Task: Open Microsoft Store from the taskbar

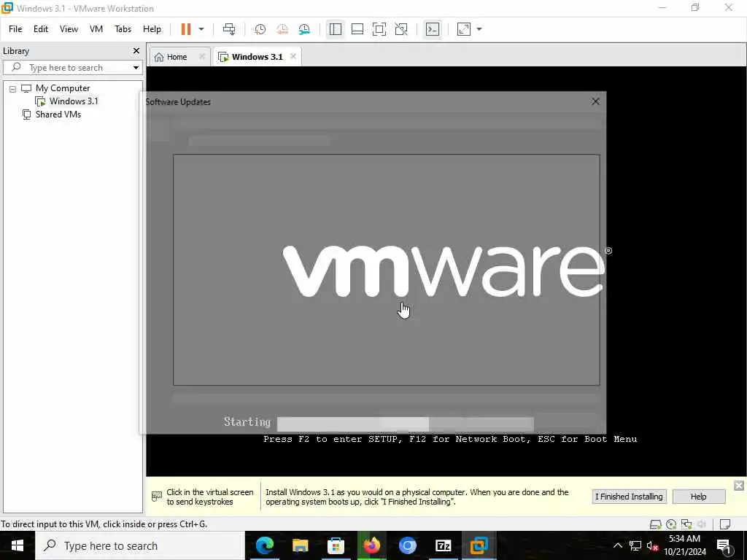Action: point(336,545)
